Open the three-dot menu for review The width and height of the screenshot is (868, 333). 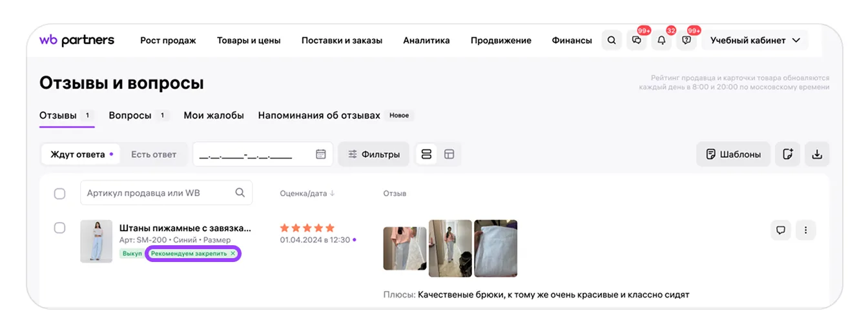(805, 230)
